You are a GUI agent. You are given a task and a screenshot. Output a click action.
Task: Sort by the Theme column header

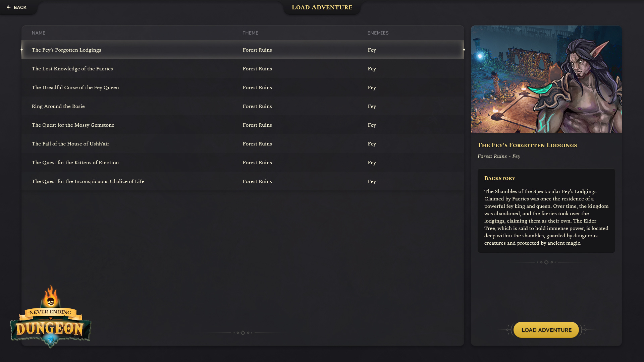(x=251, y=33)
